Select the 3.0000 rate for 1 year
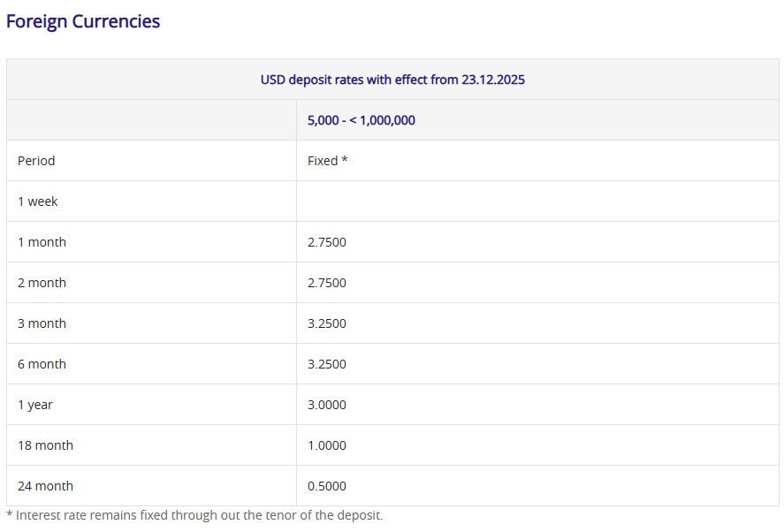 pos(327,405)
